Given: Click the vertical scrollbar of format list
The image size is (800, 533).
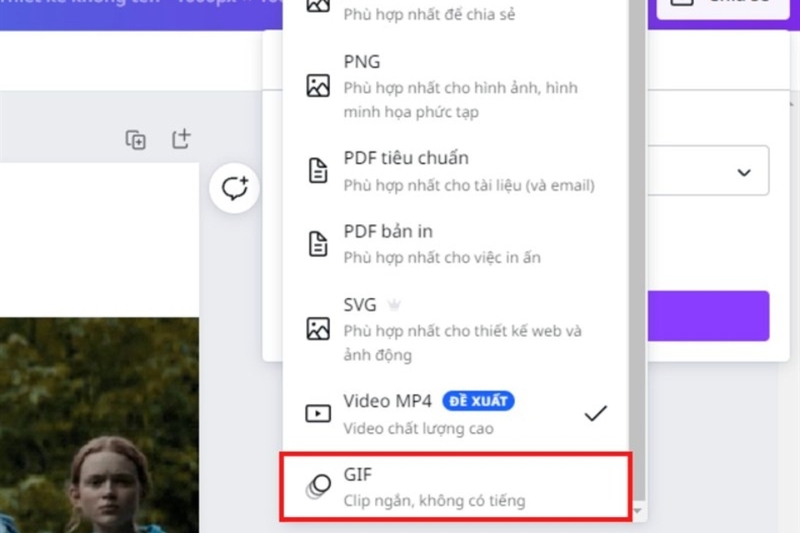Looking at the screenshot, I should [x=637, y=250].
